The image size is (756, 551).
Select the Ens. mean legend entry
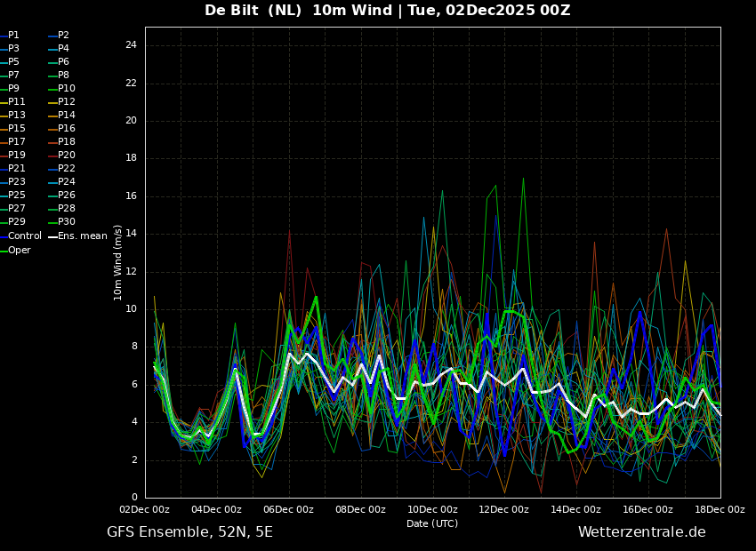point(82,236)
